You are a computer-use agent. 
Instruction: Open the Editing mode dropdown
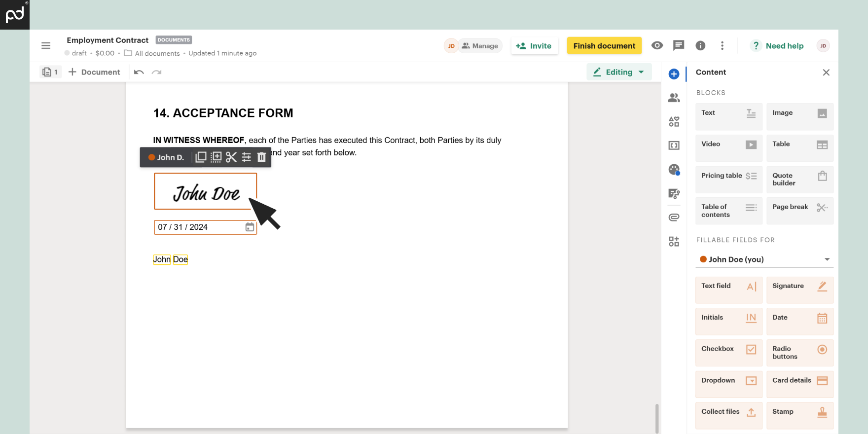(619, 72)
